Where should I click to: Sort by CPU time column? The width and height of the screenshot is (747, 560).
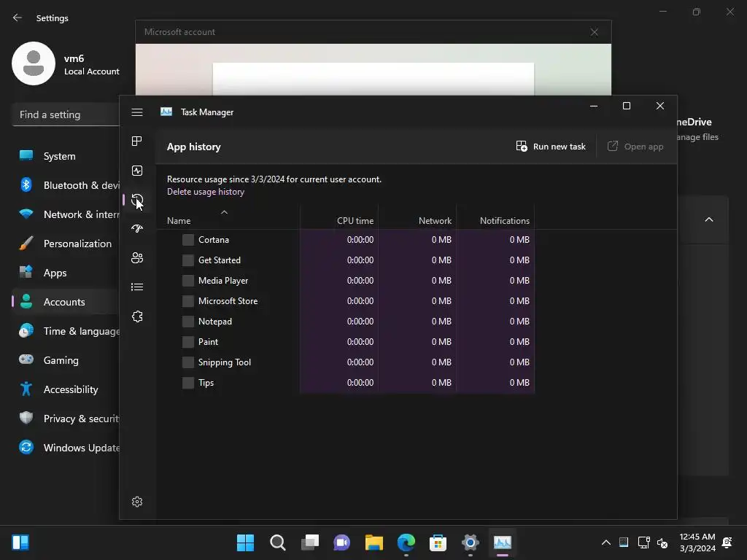pyautogui.click(x=339, y=217)
